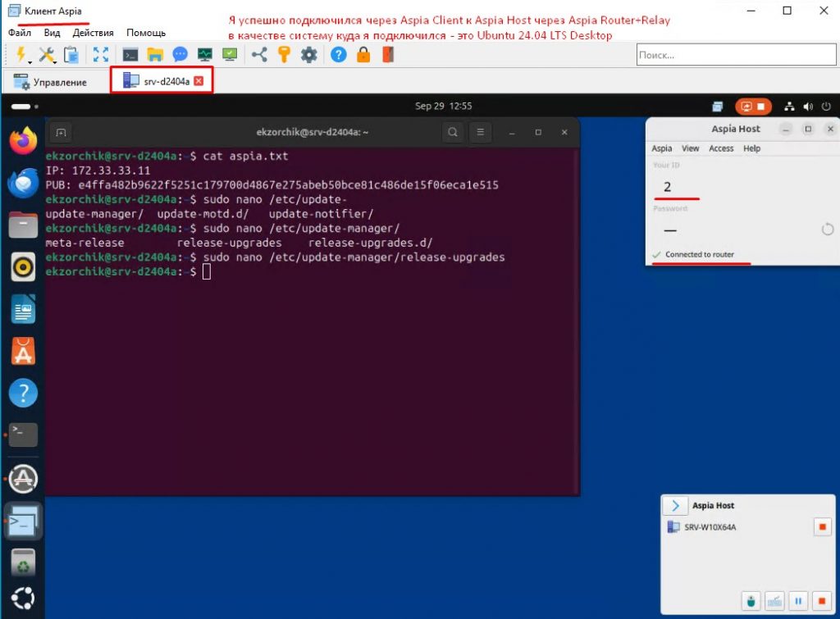Click the volume icon in Ubuntu top bar

808,107
